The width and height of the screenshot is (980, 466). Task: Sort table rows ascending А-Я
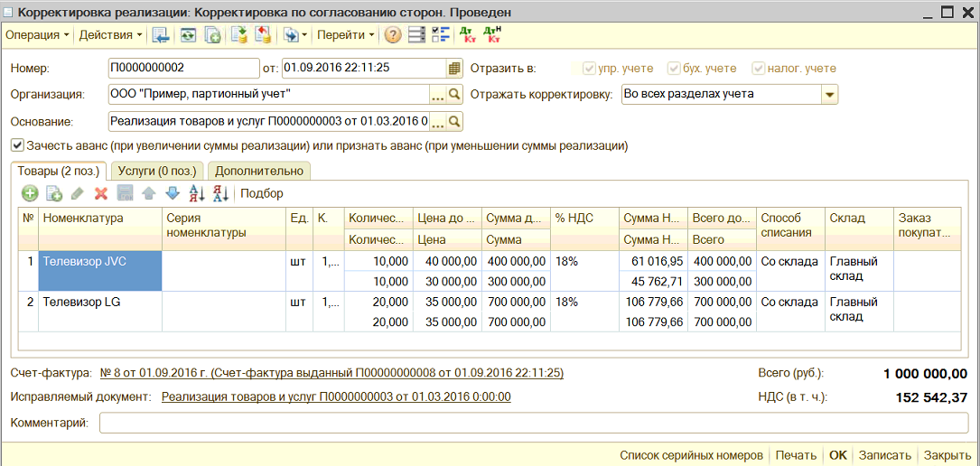click(197, 193)
